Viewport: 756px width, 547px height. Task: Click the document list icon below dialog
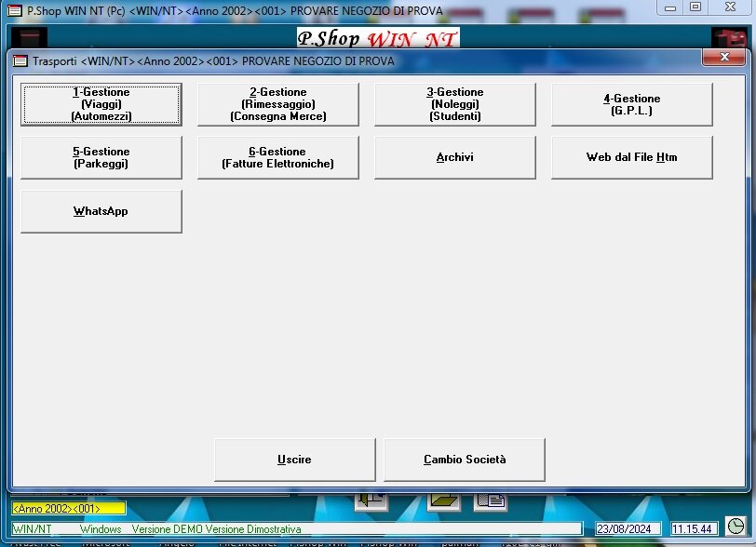(491, 501)
